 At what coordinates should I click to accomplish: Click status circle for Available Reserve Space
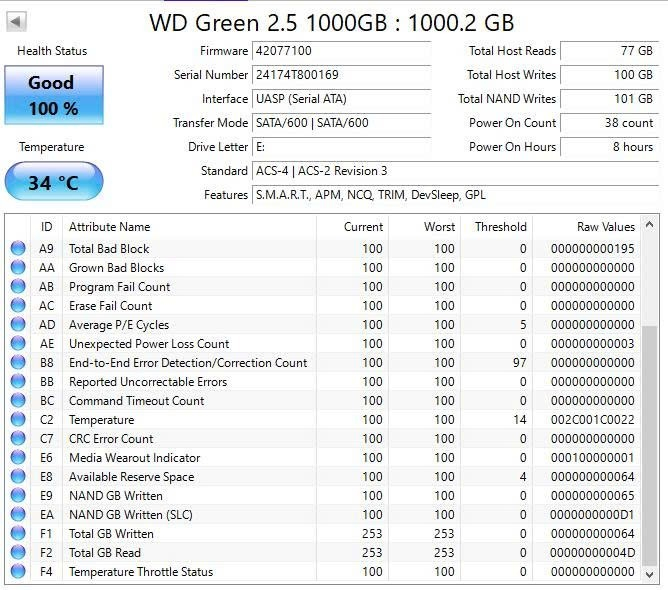[x=18, y=476]
